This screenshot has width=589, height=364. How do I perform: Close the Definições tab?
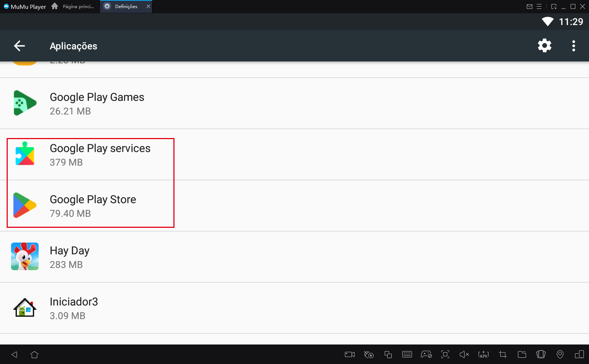[148, 6]
